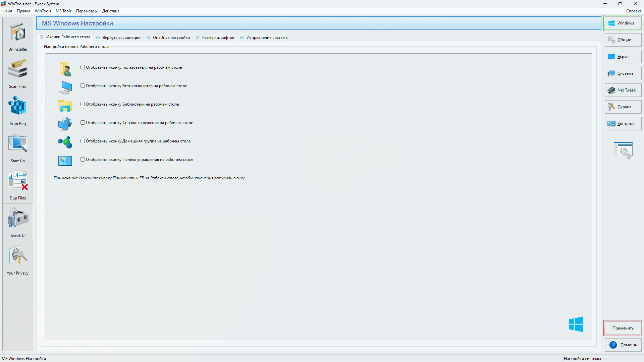The height and width of the screenshot is (362, 644).
Task: Open the Действие menu
Action: pos(111,11)
